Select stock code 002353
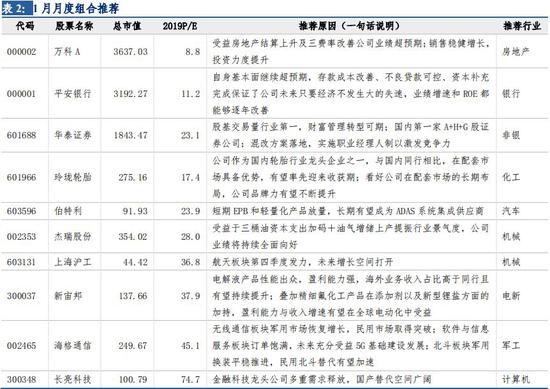Screen dimensions: 550x389 tap(21, 236)
